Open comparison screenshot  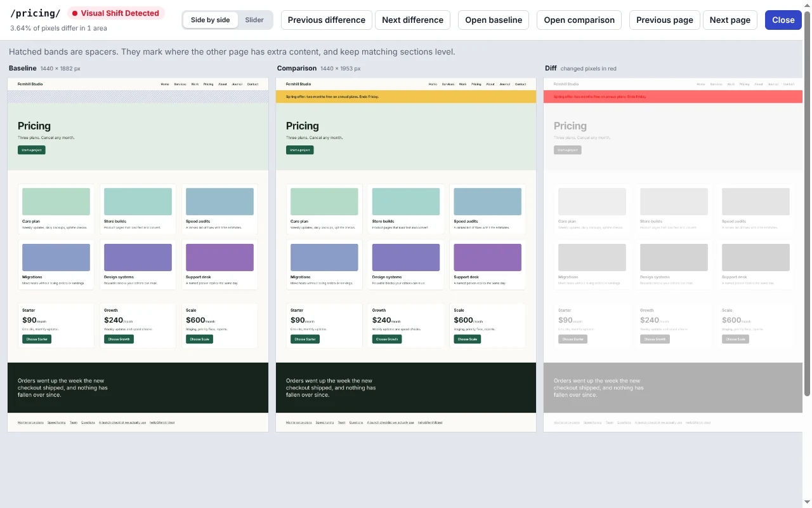(x=579, y=20)
